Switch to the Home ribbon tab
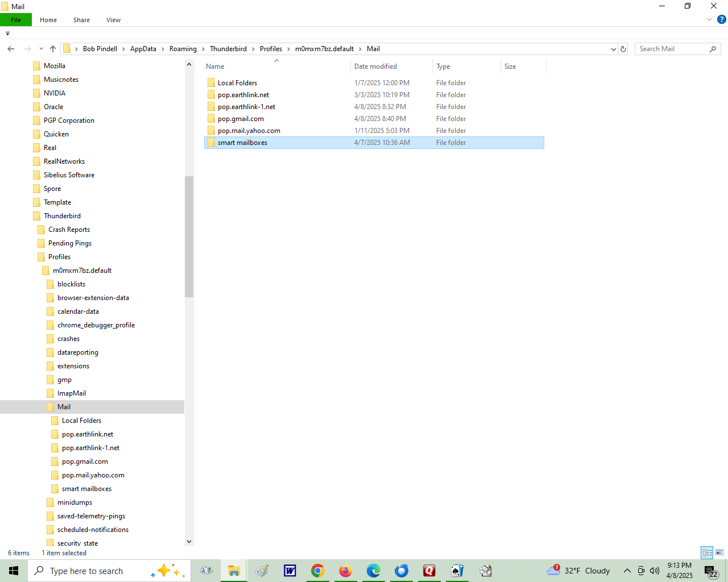Image resolution: width=728 pixels, height=582 pixels. (48, 20)
